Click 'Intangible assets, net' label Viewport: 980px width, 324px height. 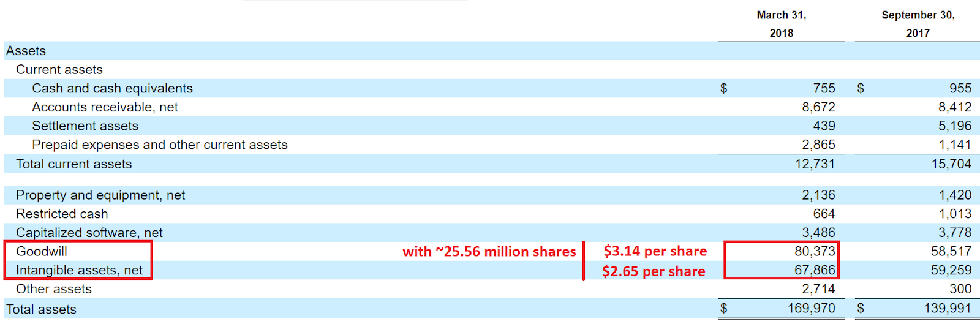point(79,270)
